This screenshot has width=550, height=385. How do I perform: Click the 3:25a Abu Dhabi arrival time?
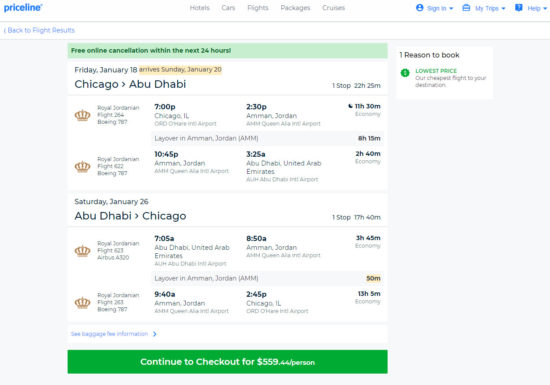pyautogui.click(x=256, y=154)
